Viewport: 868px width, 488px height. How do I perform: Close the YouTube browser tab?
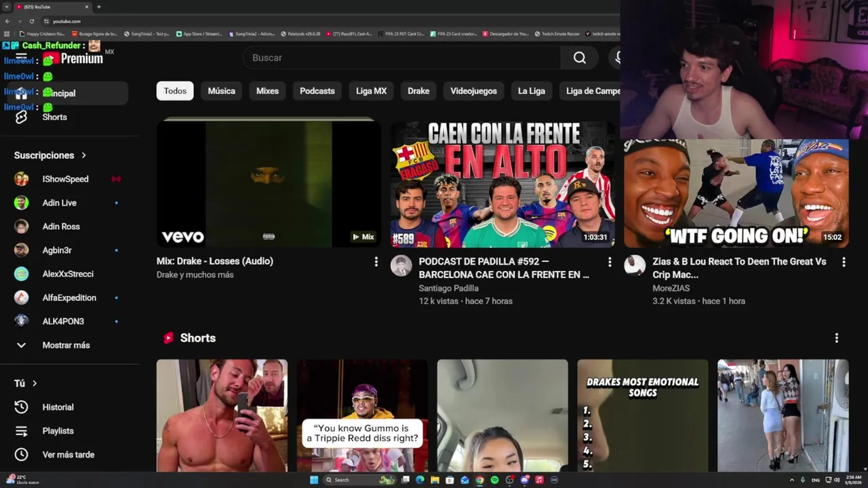point(87,7)
